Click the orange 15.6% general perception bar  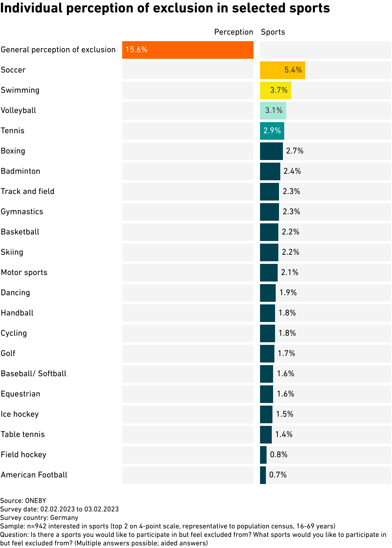coord(188,50)
